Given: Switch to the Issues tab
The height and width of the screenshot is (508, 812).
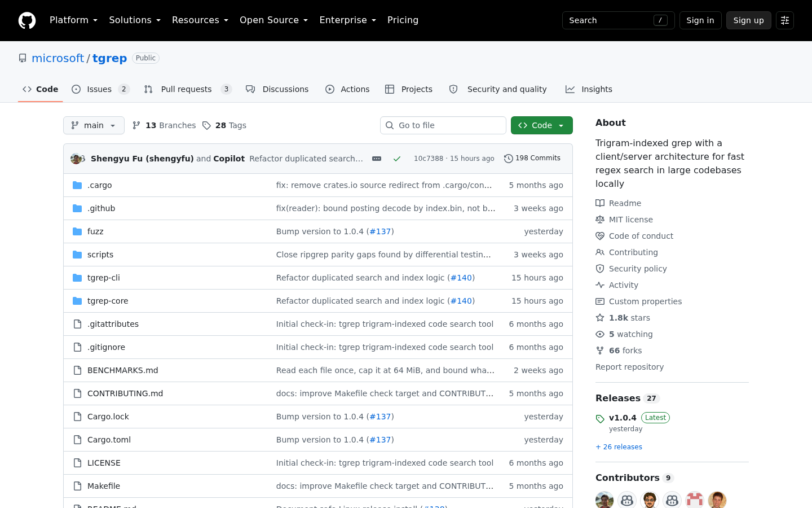Looking at the screenshot, I should [100, 89].
